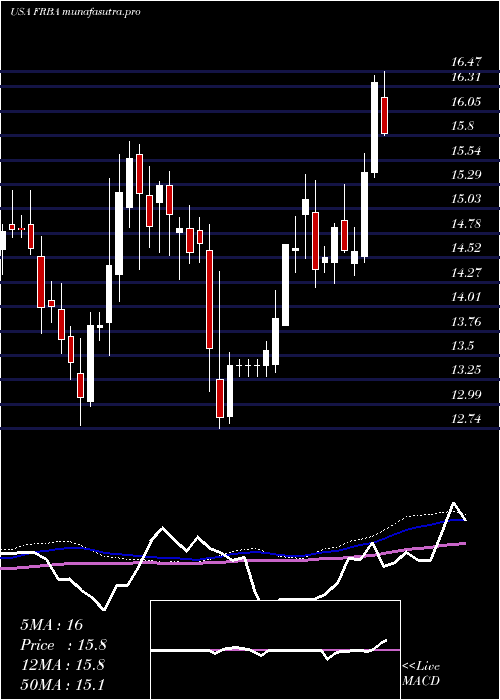This screenshot has width=500, height=700.
Task: Select the 16.47 price axis label
Action: [467, 62]
